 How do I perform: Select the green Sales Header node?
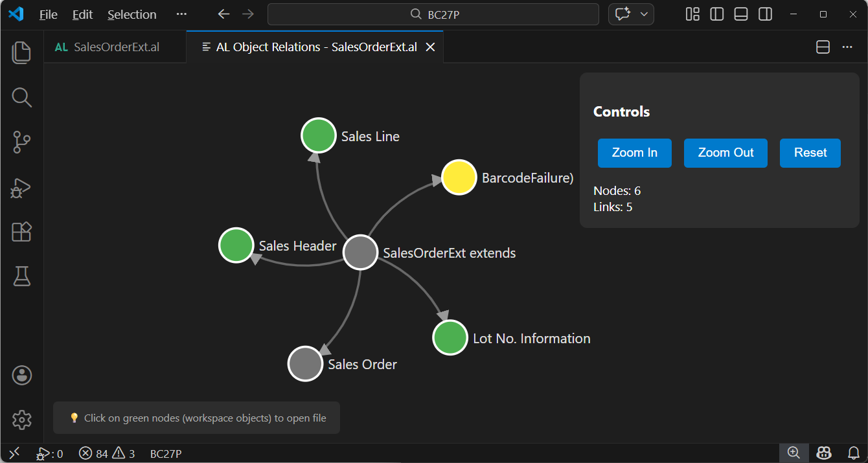tap(236, 245)
